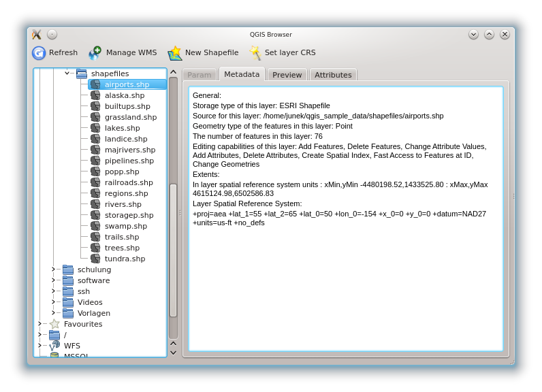The image size is (542, 392).
Task: Click the swamp.shp layer icon
Action: tap(95, 226)
